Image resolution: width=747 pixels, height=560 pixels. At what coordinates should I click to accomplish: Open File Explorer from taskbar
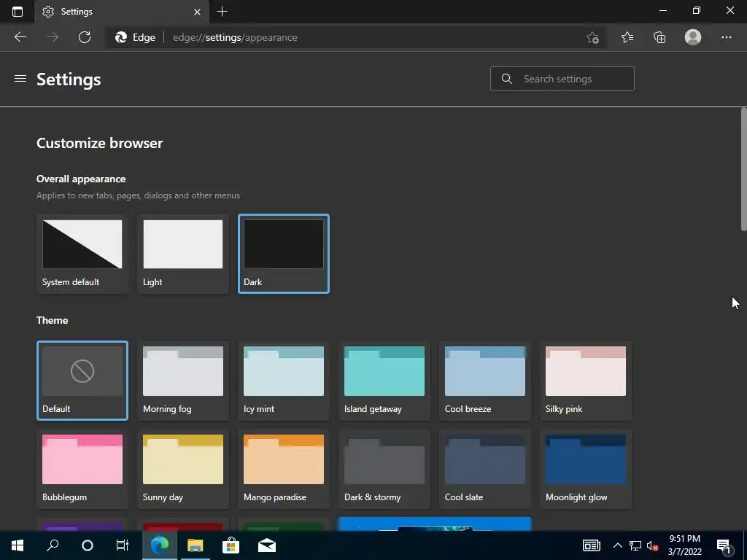coord(195,545)
